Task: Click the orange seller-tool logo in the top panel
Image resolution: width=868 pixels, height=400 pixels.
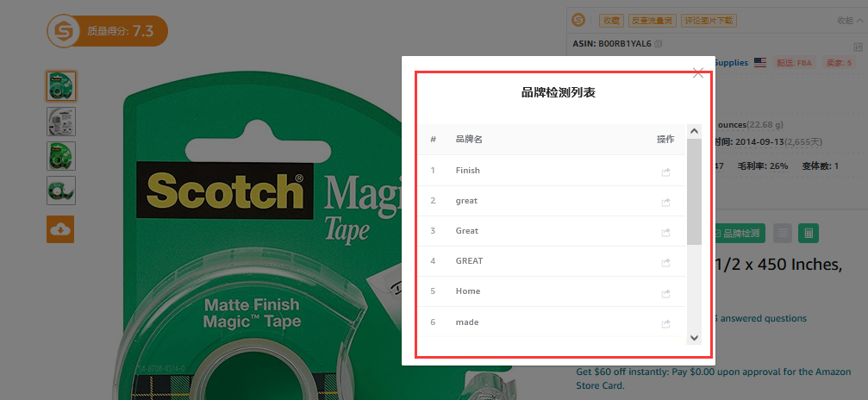Action: click(578, 21)
